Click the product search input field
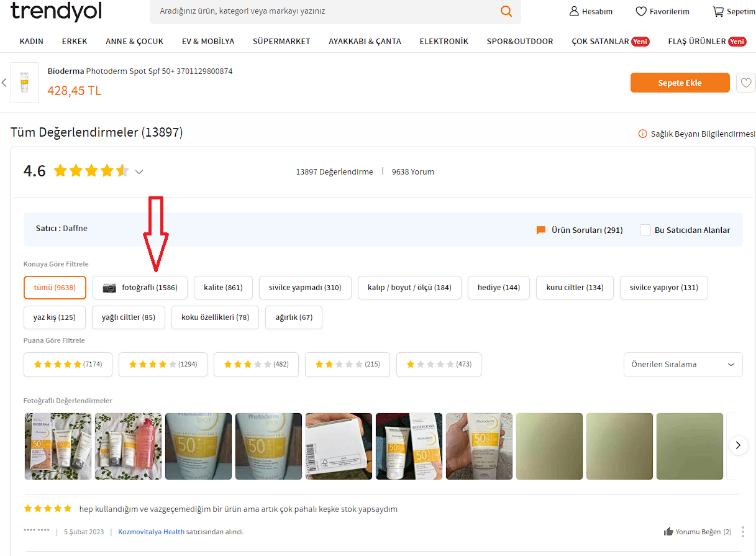Screen dimensions: 756x556 (x=323, y=11)
